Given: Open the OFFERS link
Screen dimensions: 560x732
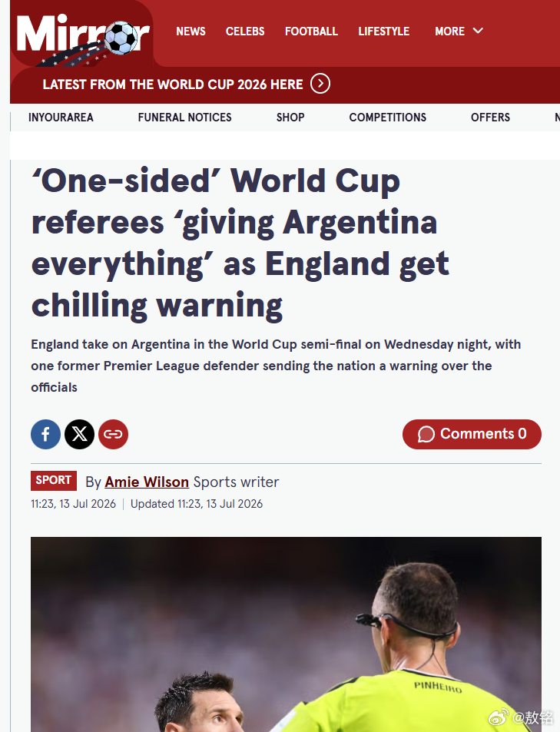Looking at the screenshot, I should [490, 118].
